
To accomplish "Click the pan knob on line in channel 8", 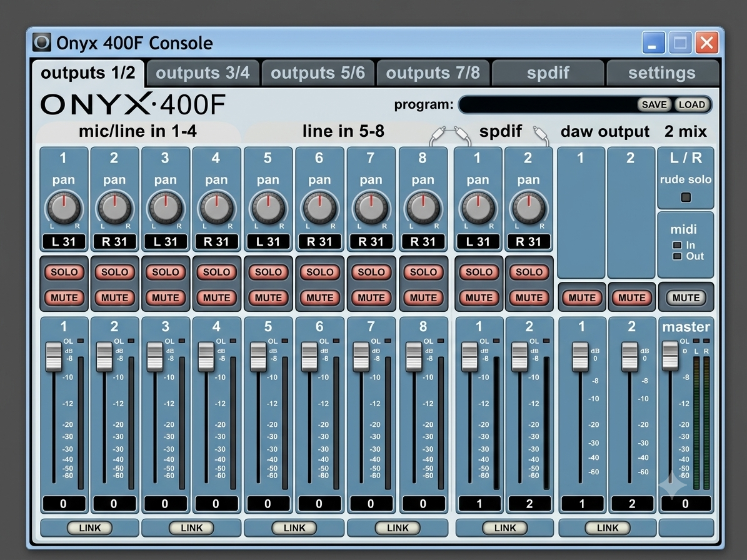I will 423,209.
